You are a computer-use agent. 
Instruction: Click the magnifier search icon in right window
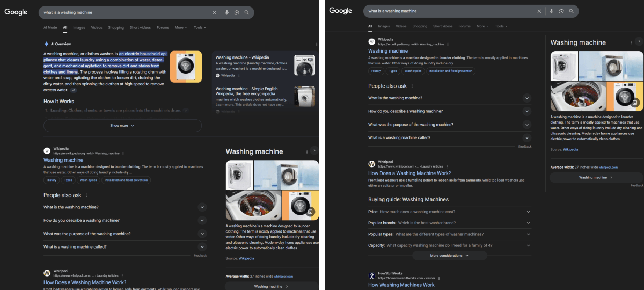coord(572,11)
